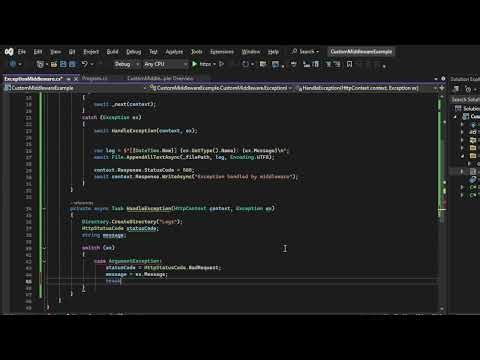Click the navigate backward toolbar icon
Viewport: 480px width, 360px height.
click(x=13, y=64)
